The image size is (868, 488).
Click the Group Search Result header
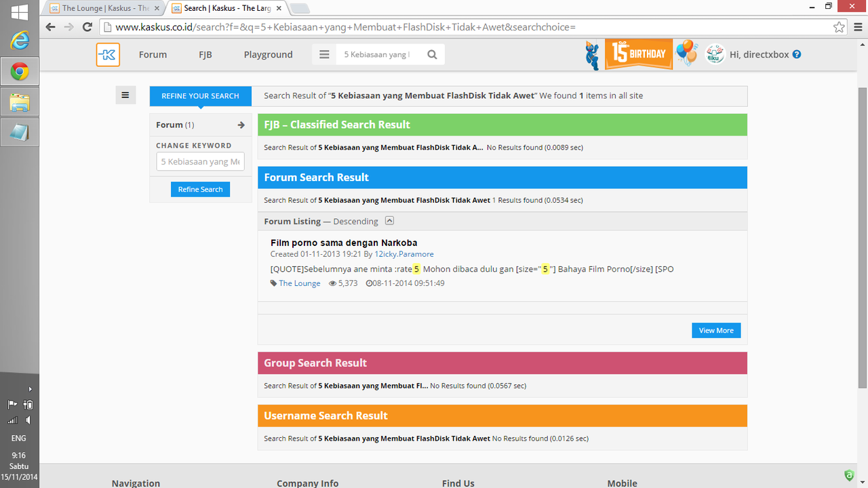click(x=502, y=363)
